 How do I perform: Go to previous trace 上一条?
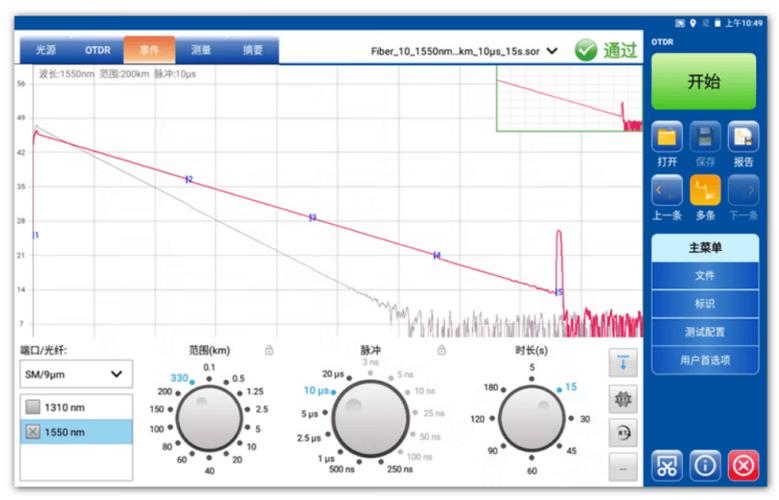(667, 190)
